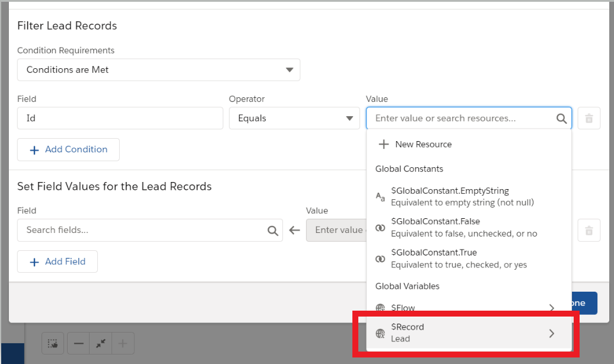Screen dimensions: 614x364
Task: Delete the filter condition using trash icon
Action: 588,118
